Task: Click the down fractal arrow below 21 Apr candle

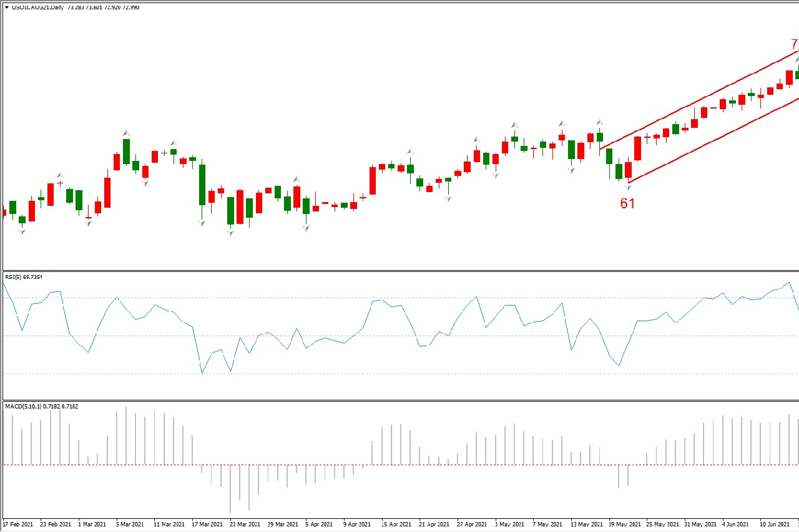Action: (448, 198)
